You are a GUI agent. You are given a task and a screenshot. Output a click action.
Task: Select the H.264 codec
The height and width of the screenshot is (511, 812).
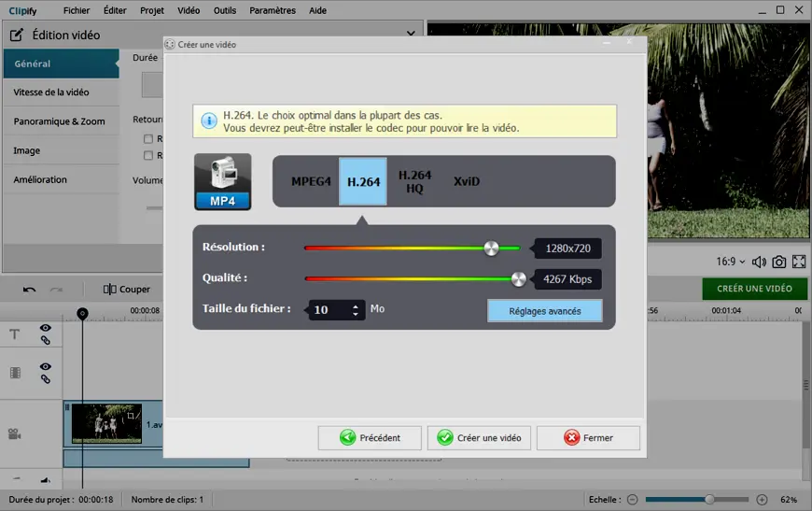[363, 181]
